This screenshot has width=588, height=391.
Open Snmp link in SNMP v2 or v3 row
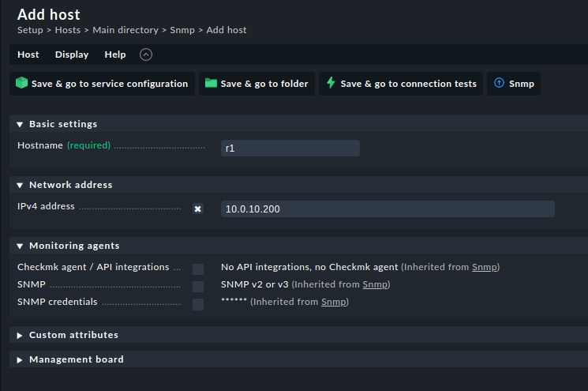[x=375, y=285]
